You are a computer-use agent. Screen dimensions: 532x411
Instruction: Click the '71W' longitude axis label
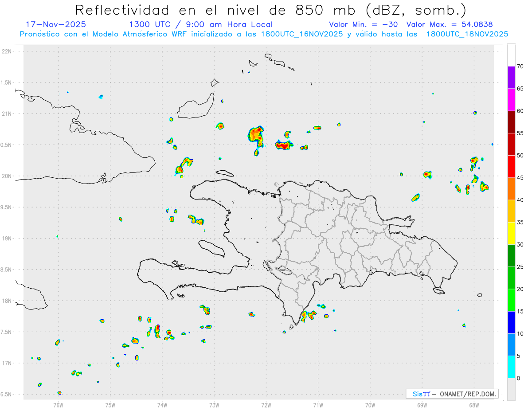point(318,405)
